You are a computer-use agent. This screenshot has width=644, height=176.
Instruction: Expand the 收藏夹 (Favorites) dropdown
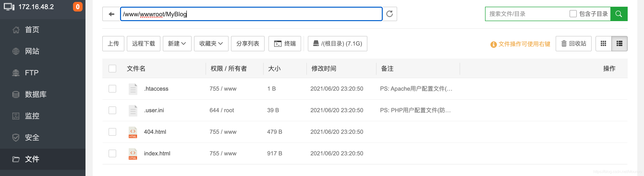click(211, 44)
